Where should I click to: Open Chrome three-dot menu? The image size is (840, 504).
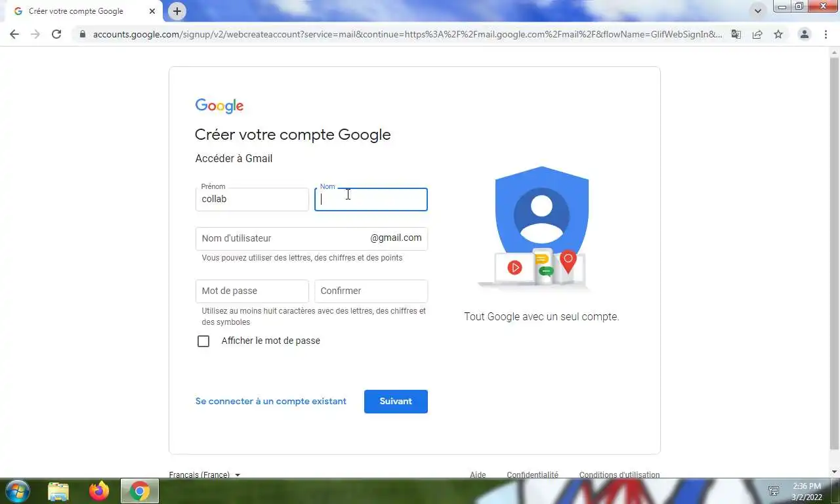(825, 34)
